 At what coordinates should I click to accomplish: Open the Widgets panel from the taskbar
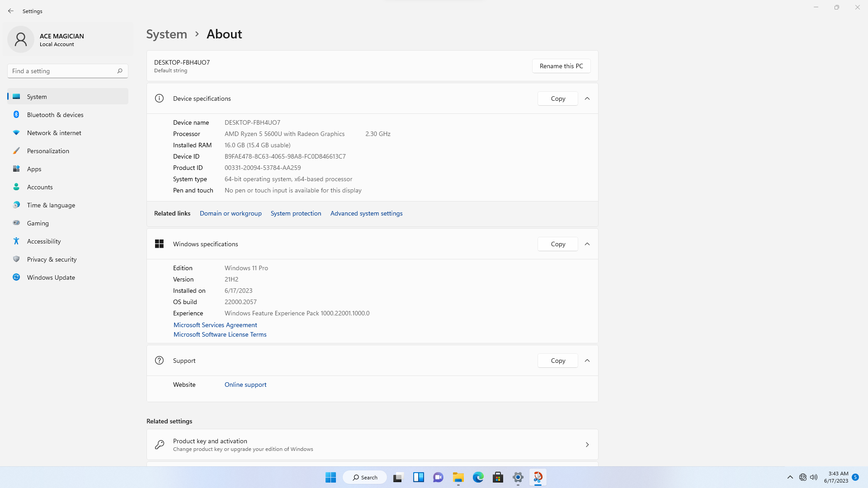tap(419, 477)
